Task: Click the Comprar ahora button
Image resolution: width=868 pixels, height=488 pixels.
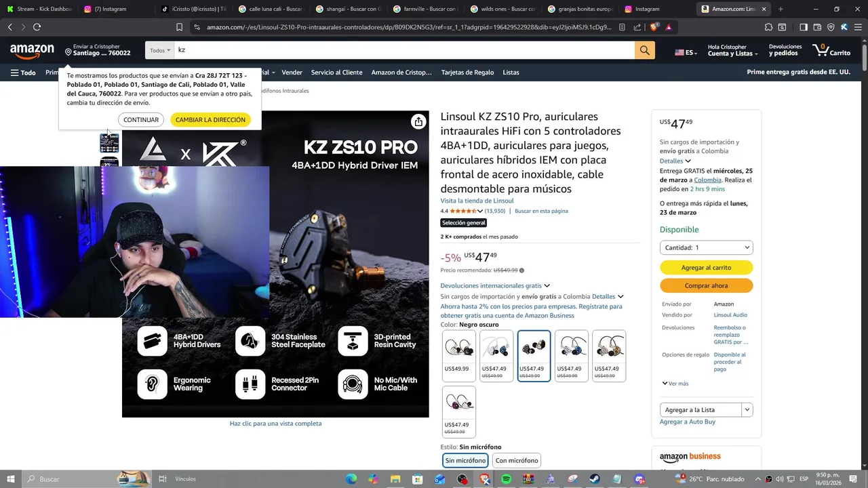Action: 706,286
